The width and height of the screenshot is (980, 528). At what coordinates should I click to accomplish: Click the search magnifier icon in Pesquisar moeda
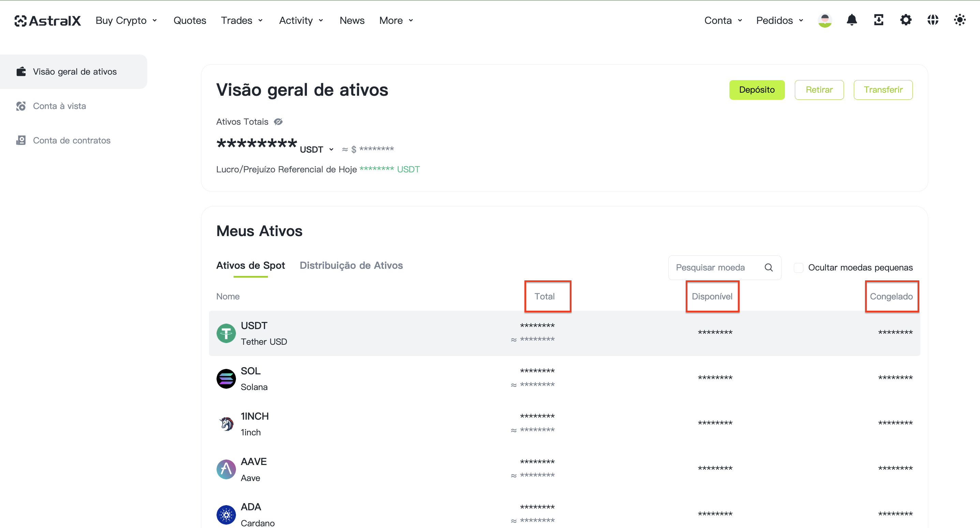(769, 268)
